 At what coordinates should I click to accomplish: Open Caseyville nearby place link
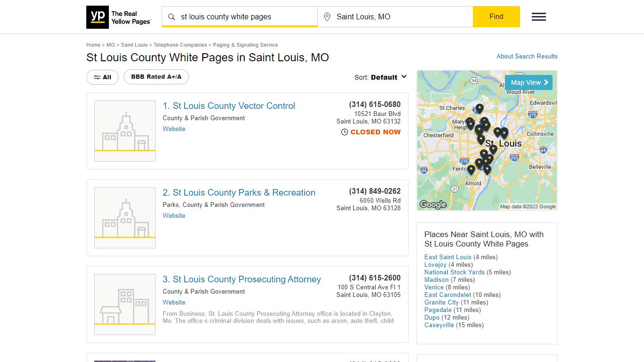(x=439, y=325)
